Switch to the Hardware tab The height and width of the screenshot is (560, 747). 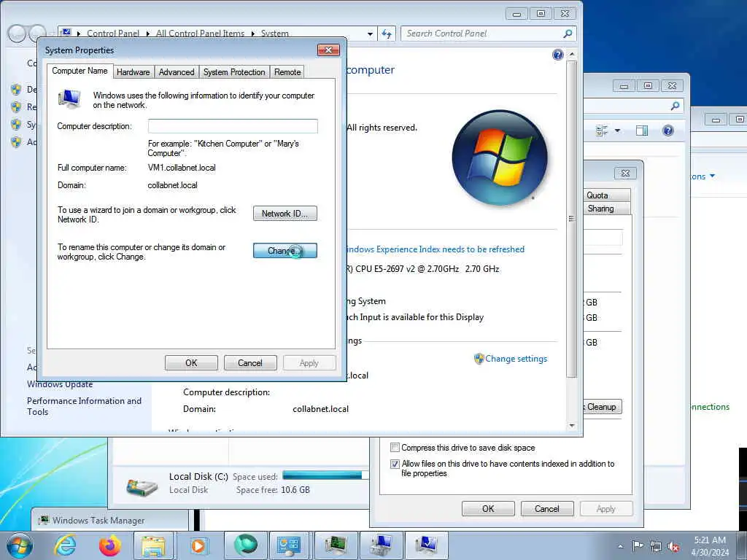click(133, 72)
